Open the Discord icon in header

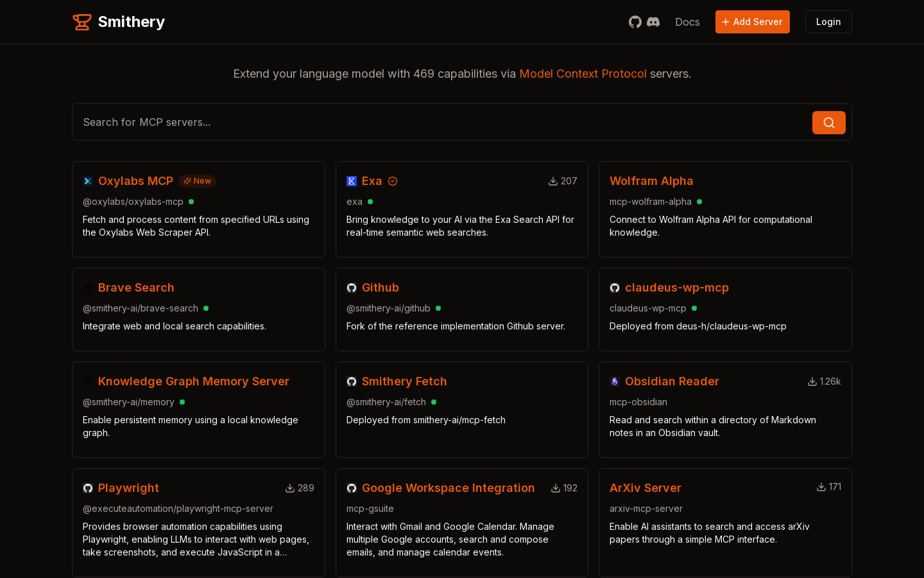point(653,22)
